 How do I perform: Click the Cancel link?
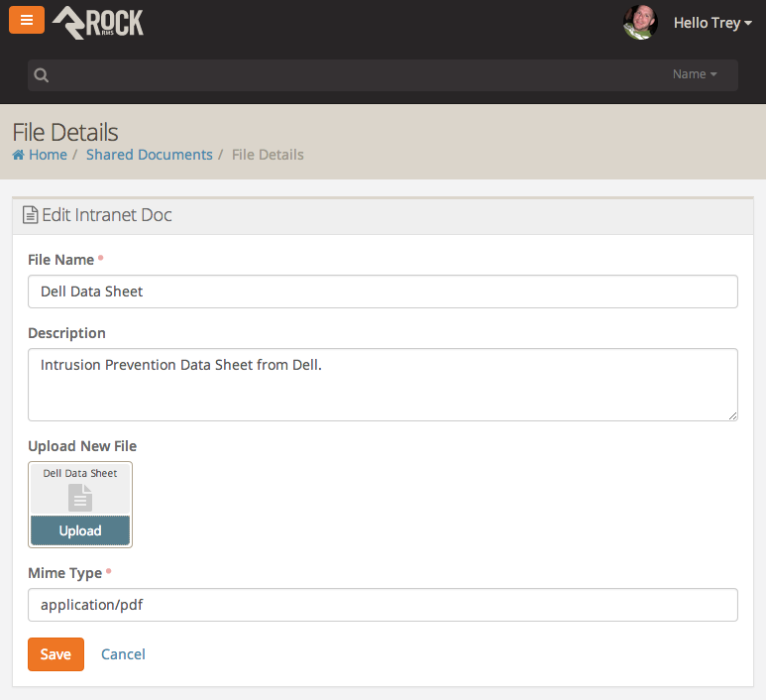[123, 654]
